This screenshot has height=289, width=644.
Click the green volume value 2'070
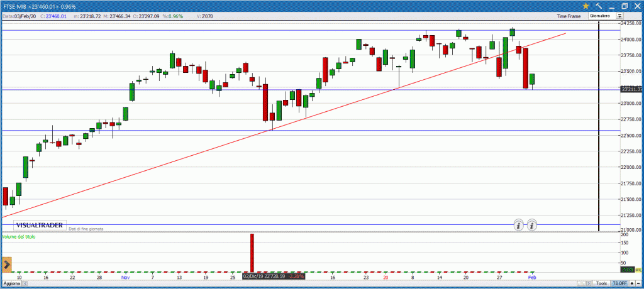tap(628, 270)
